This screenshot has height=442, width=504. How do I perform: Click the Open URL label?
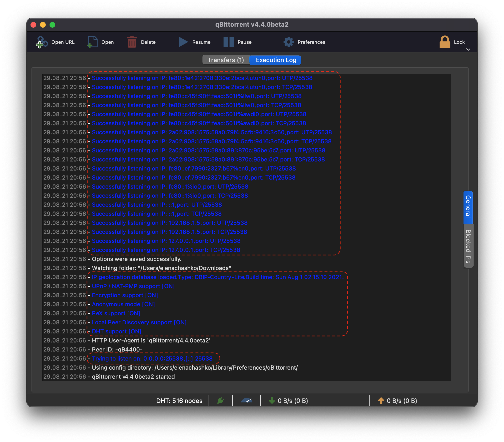63,42
